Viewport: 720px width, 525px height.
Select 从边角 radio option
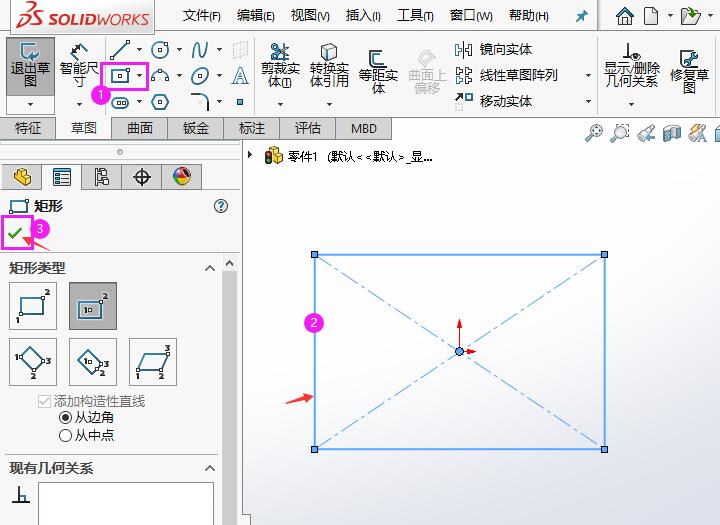pyautogui.click(x=65, y=418)
